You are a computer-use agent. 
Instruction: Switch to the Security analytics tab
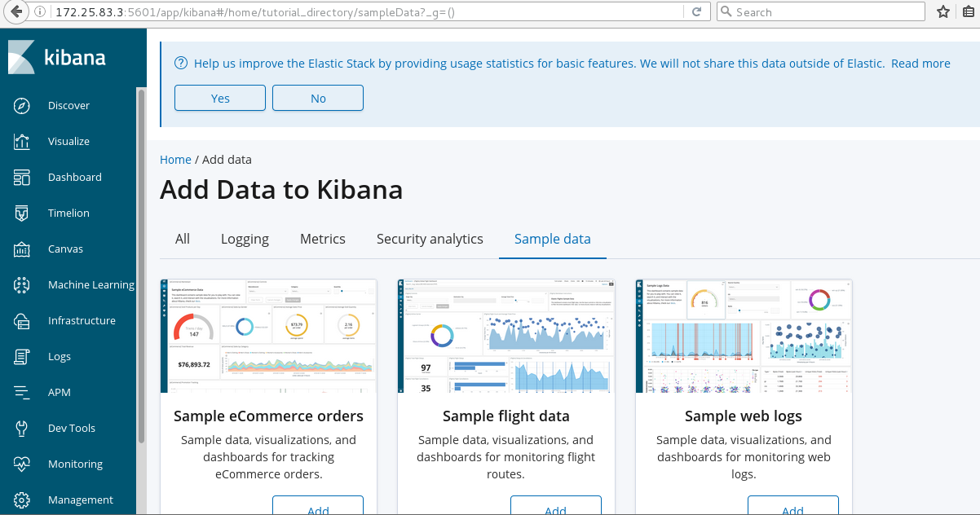click(430, 239)
